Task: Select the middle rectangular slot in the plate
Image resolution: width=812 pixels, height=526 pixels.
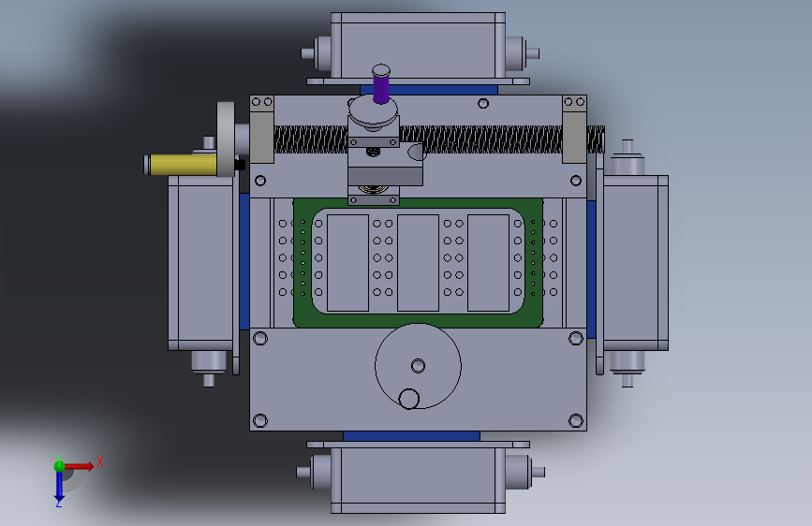Action: [418, 263]
